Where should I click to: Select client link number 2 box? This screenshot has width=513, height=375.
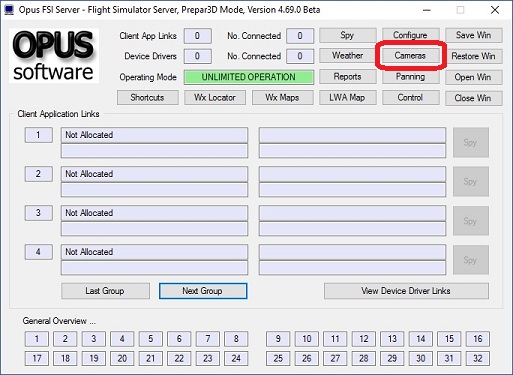39,174
